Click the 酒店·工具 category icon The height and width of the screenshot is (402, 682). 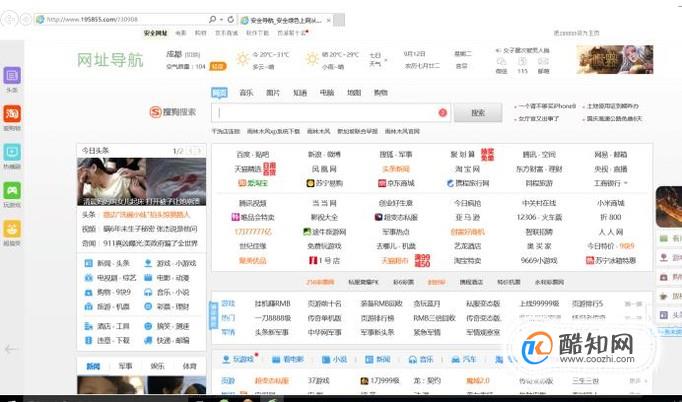(88, 326)
